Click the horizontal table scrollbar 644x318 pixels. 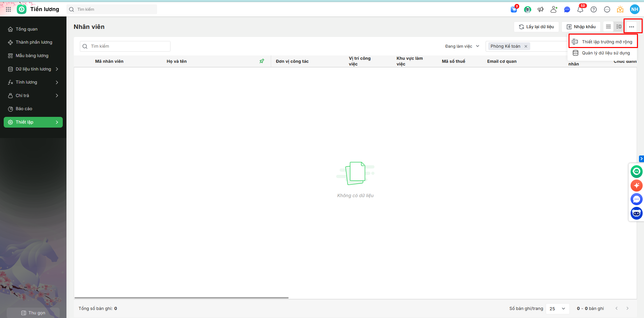coord(182,298)
